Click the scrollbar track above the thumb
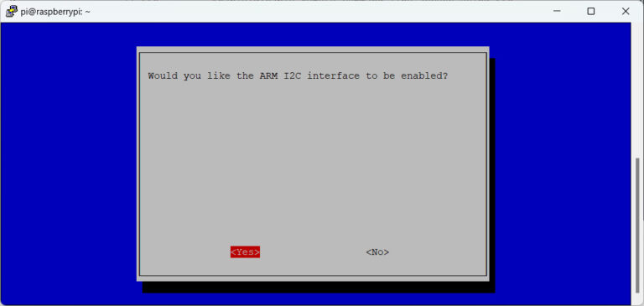Viewport: 644px width, 306px height. click(637, 90)
